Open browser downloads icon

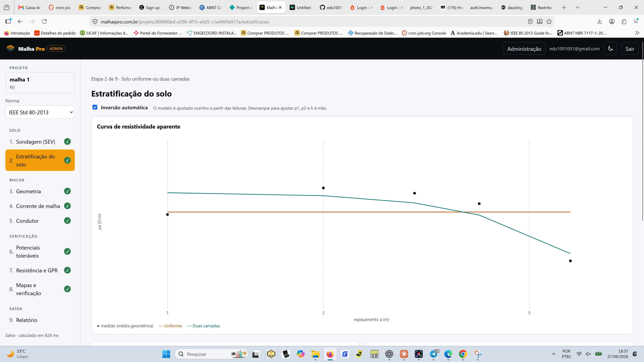point(600,21)
